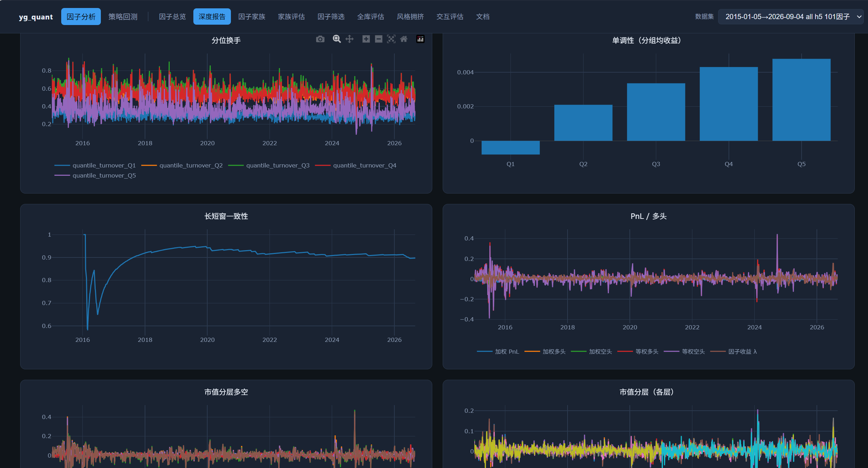Click the Q1 bar in 单调性 chart
868x468 pixels.
coord(511,148)
